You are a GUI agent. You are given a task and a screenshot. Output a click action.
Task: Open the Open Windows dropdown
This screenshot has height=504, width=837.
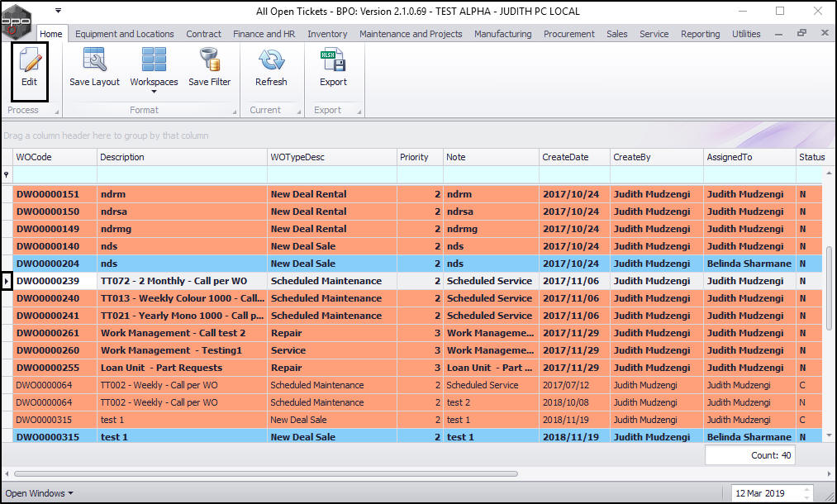39,493
